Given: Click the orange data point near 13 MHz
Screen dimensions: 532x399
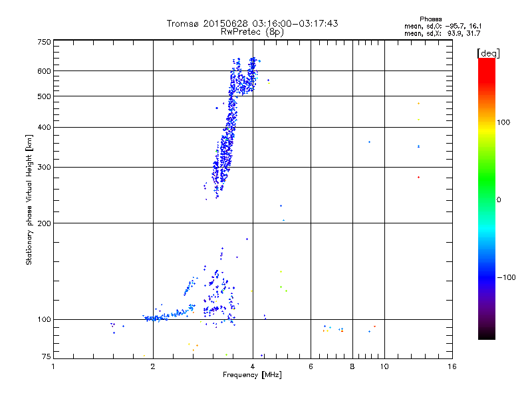Looking at the screenshot, I should click(x=418, y=103).
